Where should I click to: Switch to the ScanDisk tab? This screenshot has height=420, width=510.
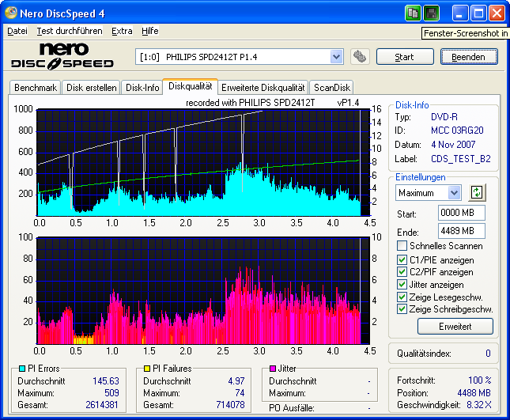pyautogui.click(x=332, y=88)
